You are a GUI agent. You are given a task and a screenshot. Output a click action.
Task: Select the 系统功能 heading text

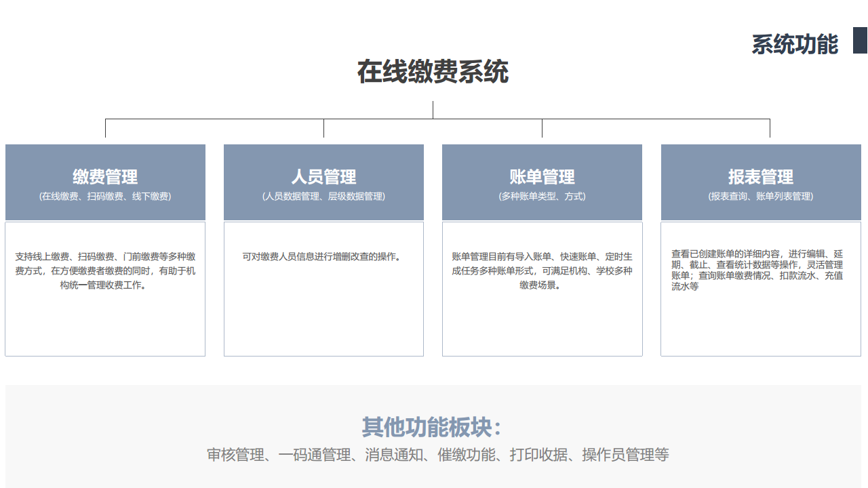(x=795, y=44)
